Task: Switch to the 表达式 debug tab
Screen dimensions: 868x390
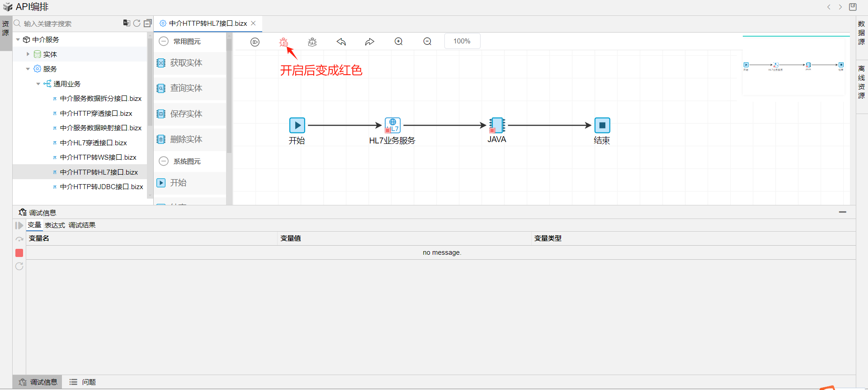Action: pos(55,225)
